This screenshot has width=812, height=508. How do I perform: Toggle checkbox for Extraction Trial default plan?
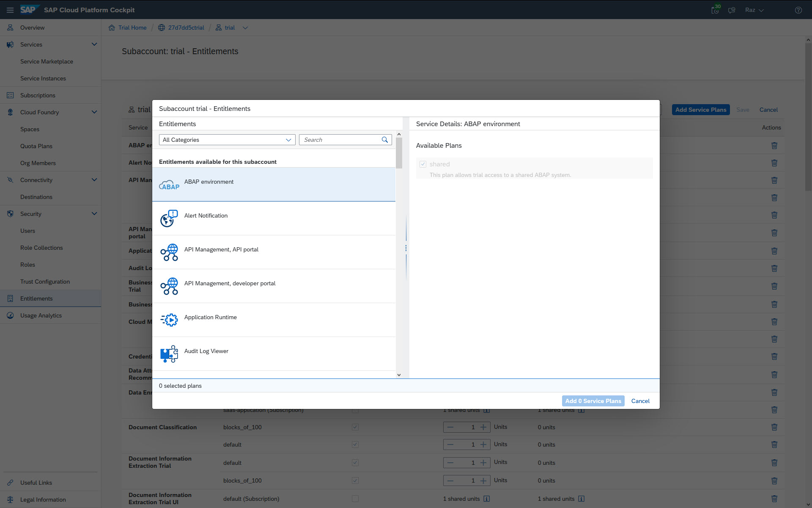(355, 463)
